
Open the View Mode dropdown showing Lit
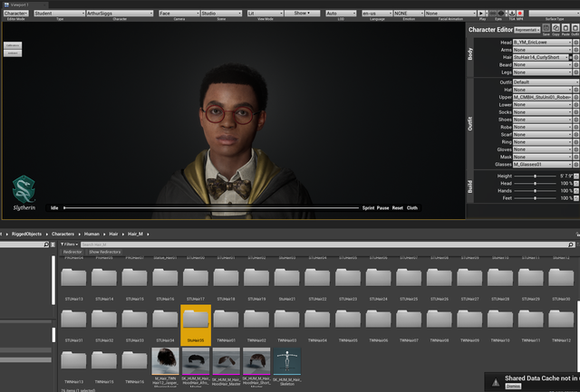coord(266,14)
